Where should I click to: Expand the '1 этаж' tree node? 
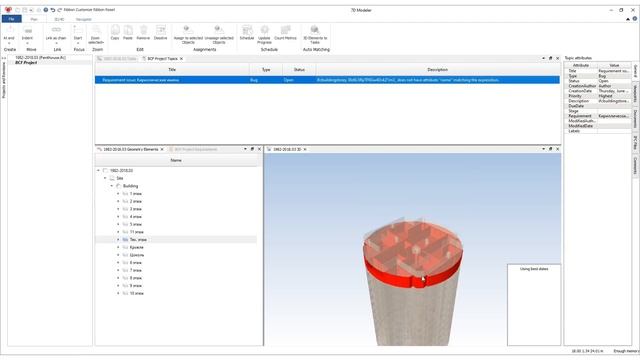(118, 194)
